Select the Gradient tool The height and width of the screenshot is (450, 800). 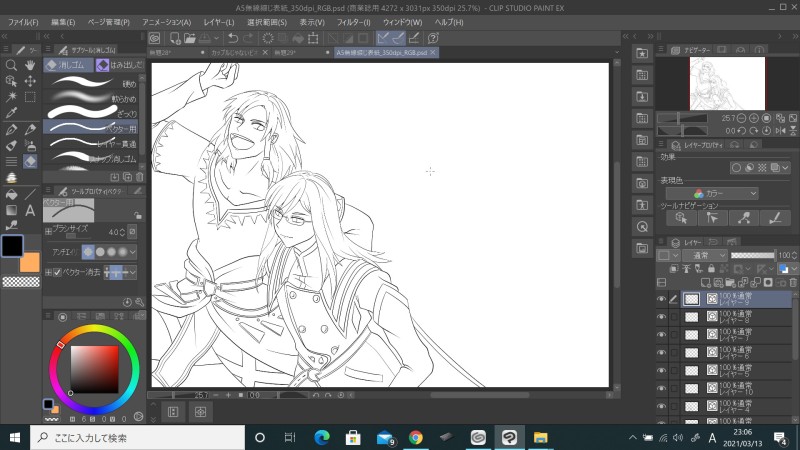coord(11,210)
